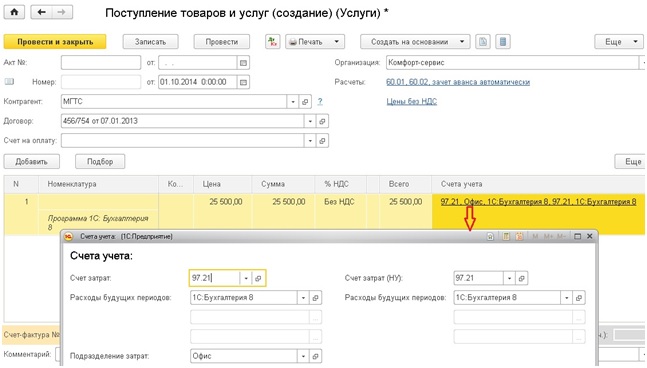Click the Номер input field
The image size is (647, 368).
click(x=101, y=82)
